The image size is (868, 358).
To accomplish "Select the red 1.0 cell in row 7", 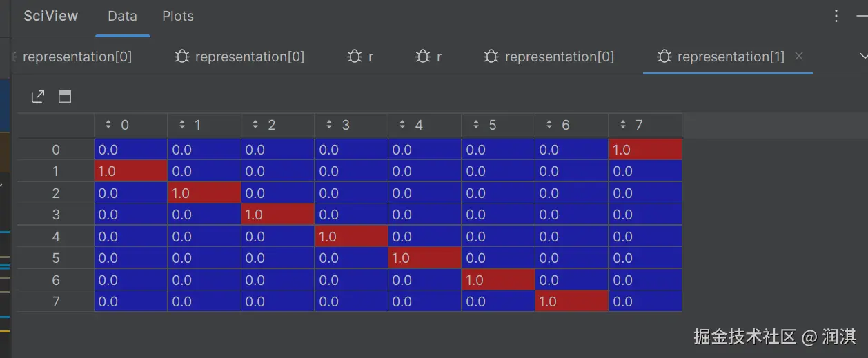I will [x=571, y=301].
